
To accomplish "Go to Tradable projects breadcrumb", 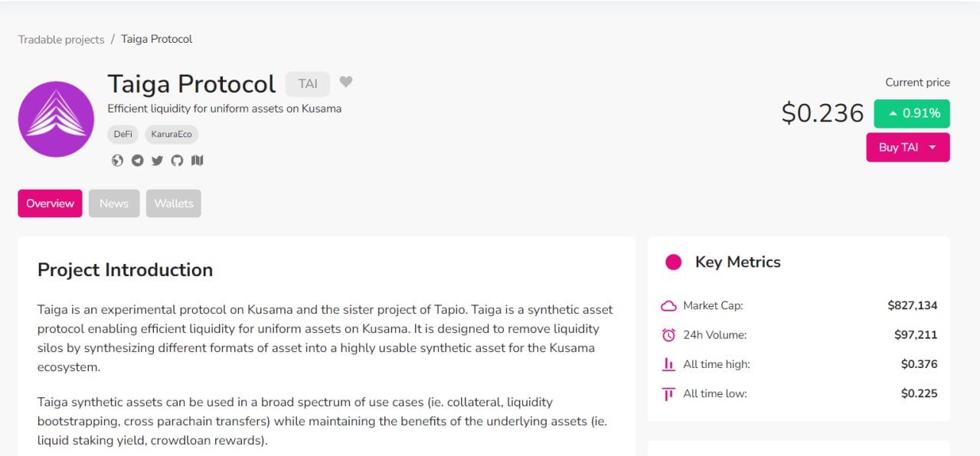I will coord(61,40).
